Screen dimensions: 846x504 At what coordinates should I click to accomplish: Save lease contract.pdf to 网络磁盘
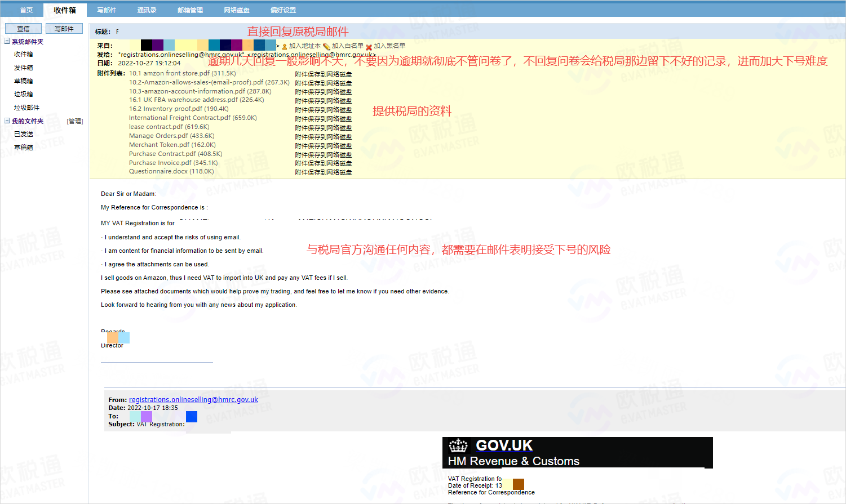(x=324, y=128)
